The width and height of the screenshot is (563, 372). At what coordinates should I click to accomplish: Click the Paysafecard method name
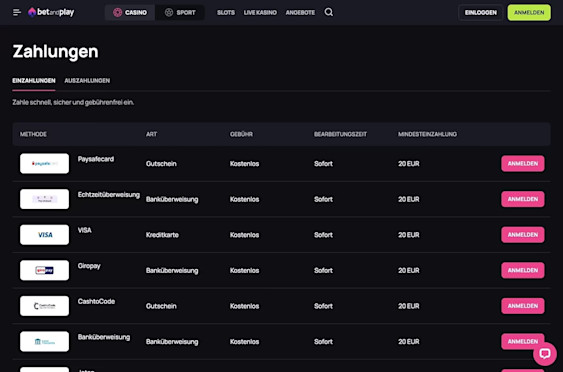[96, 159]
